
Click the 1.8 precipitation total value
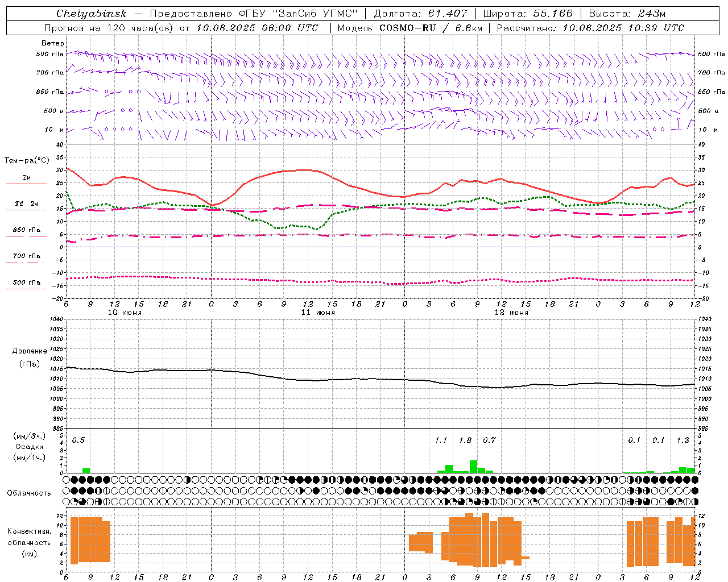[x=465, y=440]
